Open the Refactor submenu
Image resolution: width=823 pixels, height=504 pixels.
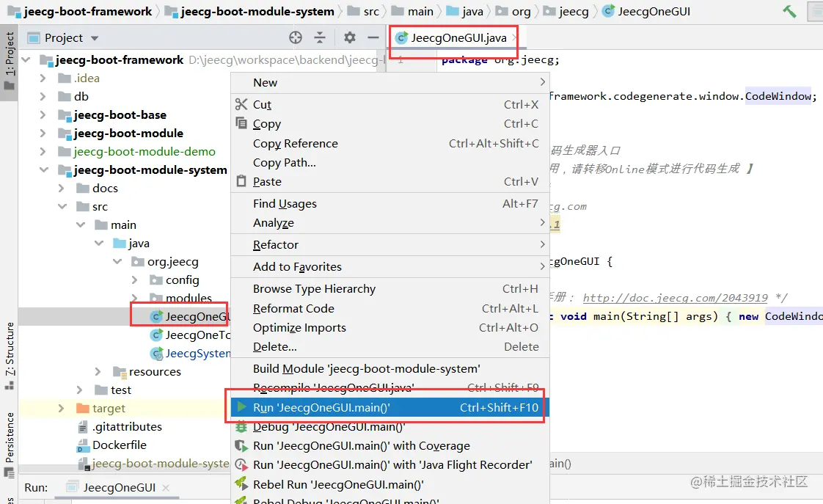click(390, 244)
